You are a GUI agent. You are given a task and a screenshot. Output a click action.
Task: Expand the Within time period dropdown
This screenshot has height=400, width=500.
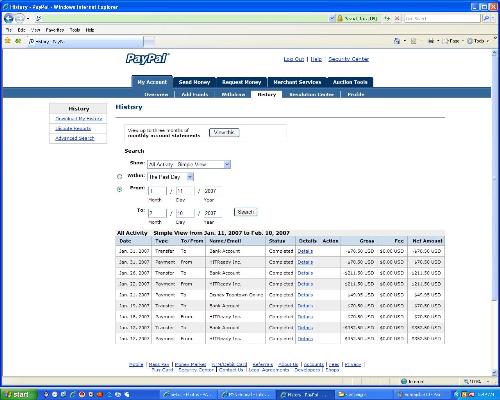pos(170,177)
